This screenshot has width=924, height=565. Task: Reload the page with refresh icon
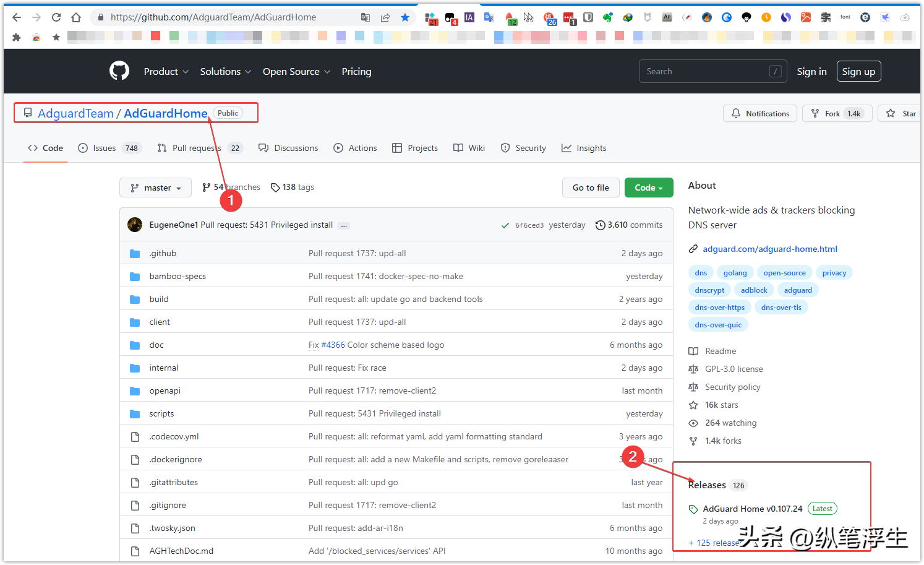tap(56, 17)
